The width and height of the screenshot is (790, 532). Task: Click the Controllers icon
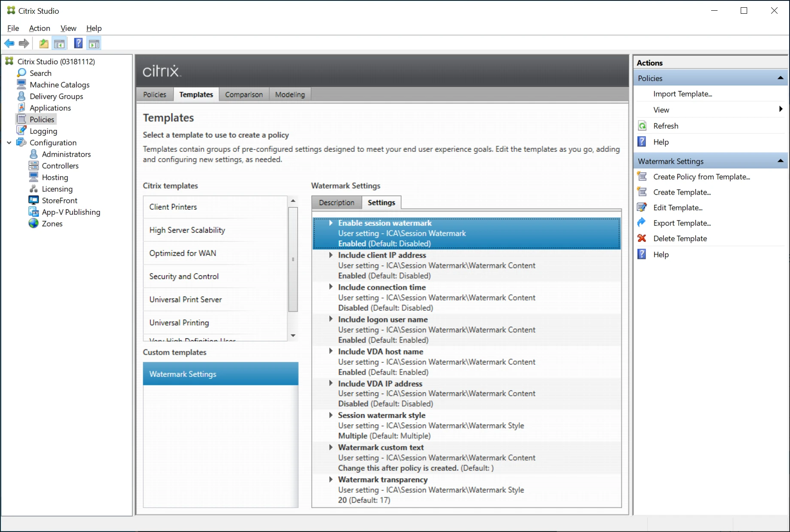point(34,165)
